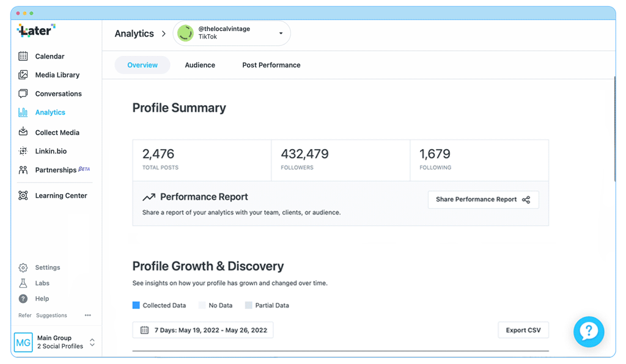Click the Export CSV button

(x=523, y=330)
